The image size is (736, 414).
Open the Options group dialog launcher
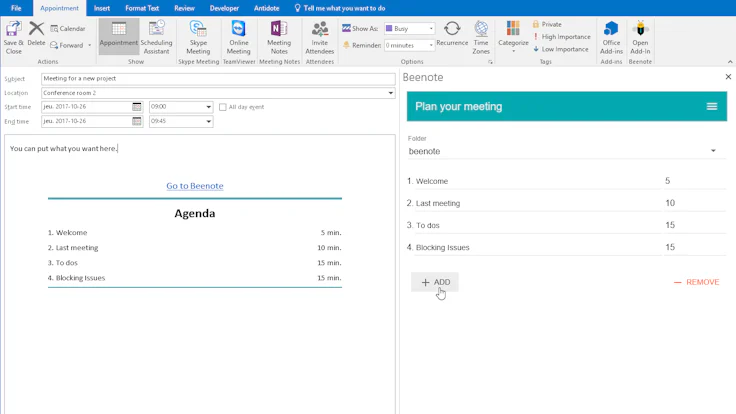[491, 62]
